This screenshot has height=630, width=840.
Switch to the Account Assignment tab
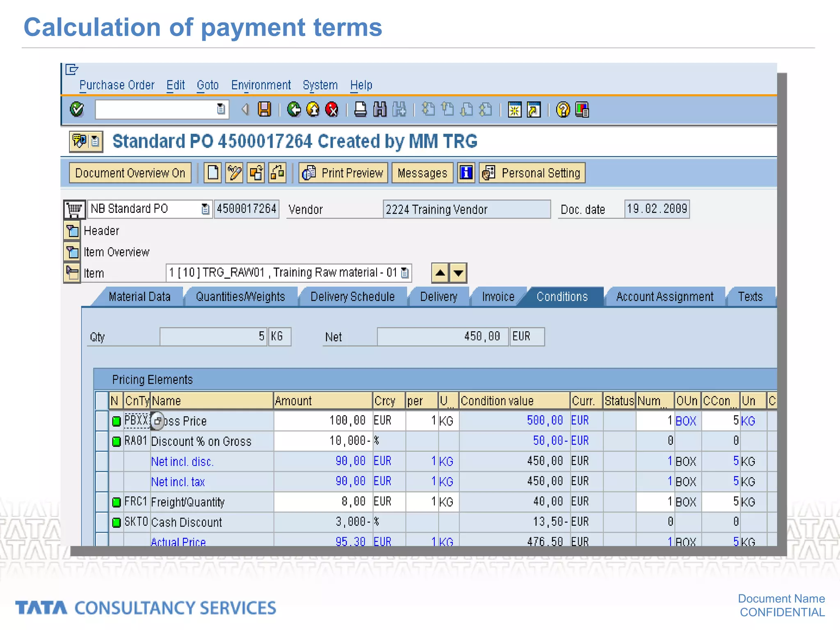point(664,297)
